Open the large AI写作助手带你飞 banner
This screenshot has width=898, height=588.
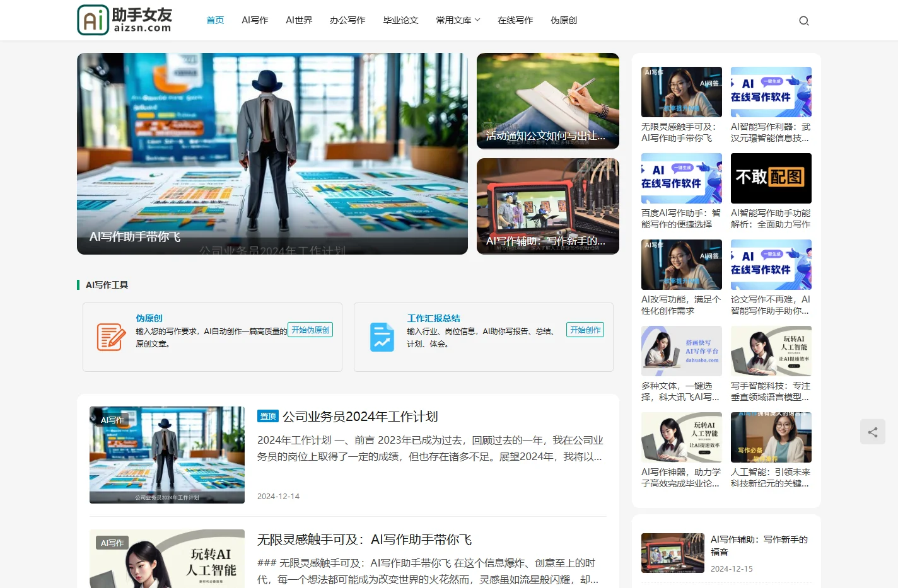coord(272,154)
